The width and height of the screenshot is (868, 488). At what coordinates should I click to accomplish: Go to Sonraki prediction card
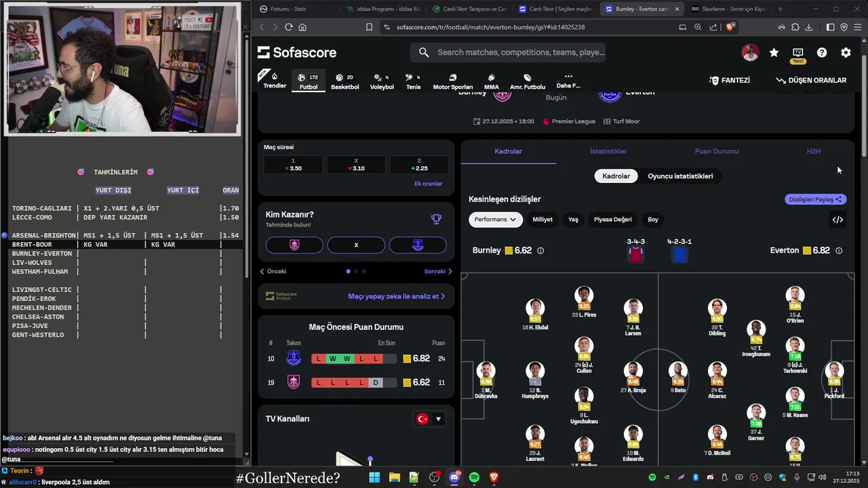[438, 271]
